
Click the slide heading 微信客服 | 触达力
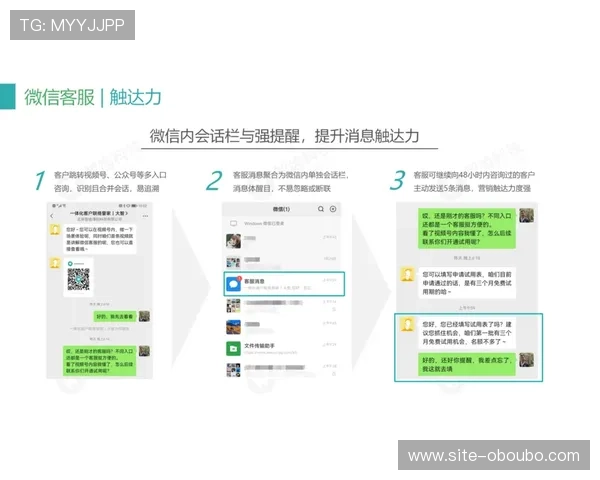click(x=93, y=97)
